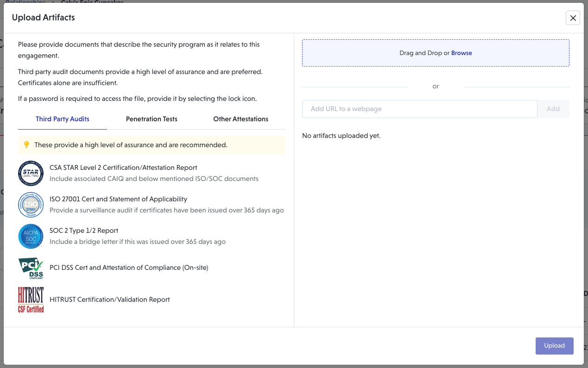Click the Upload button
Image resolution: width=588 pixels, height=368 pixels.
555,346
